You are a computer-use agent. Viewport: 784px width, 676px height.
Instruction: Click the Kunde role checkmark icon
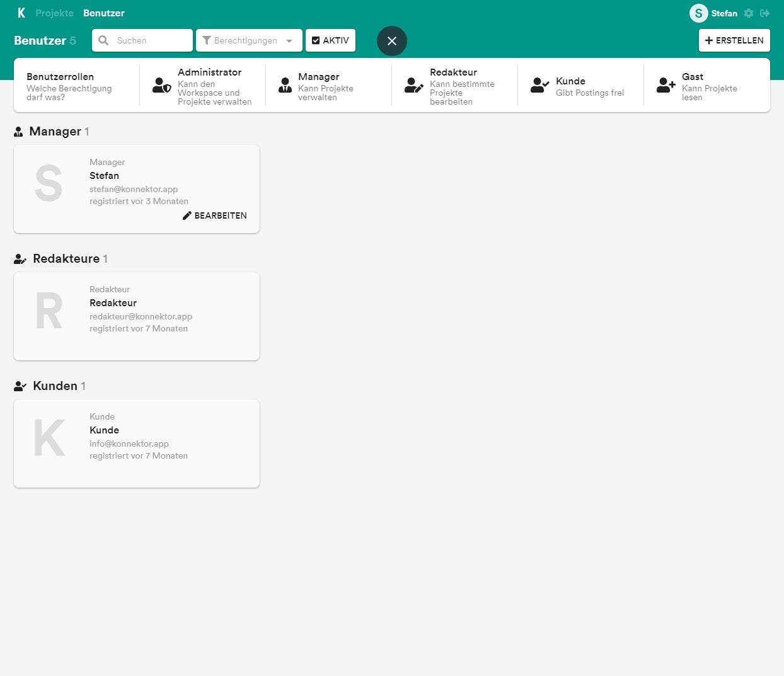(539, 85)
